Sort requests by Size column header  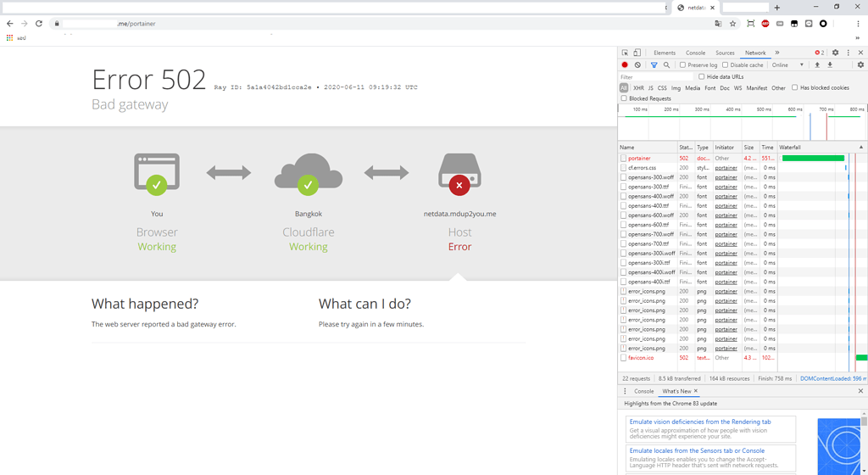click(750, 148)
